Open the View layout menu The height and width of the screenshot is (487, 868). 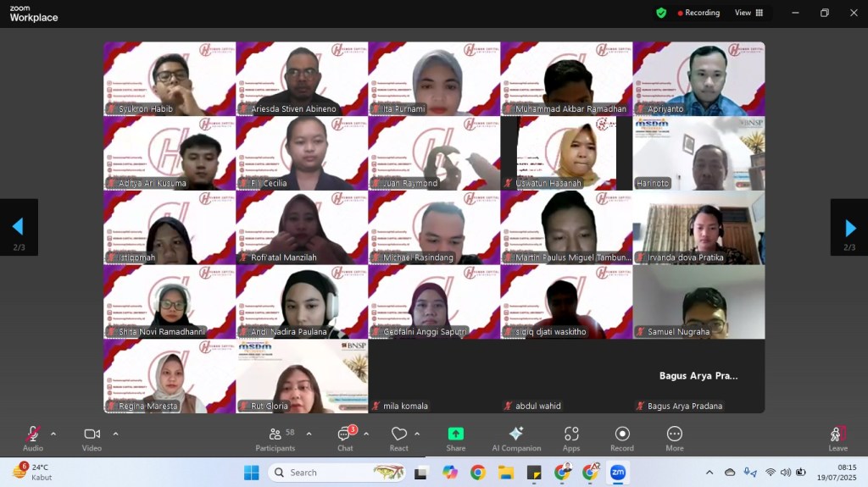point(748,13)
